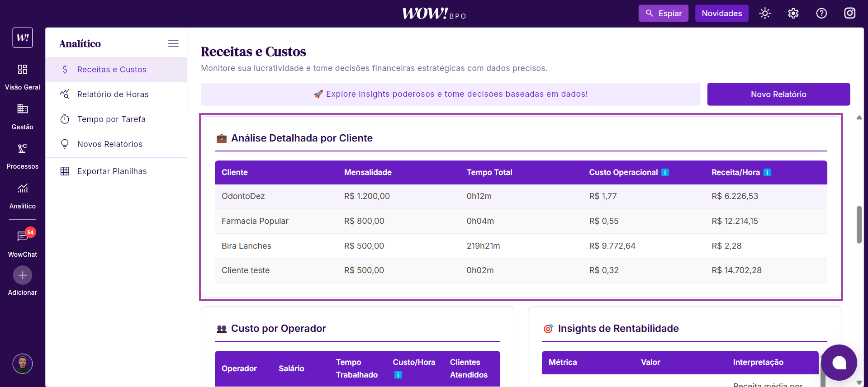Open settings via the gear icon

point(793,14)
